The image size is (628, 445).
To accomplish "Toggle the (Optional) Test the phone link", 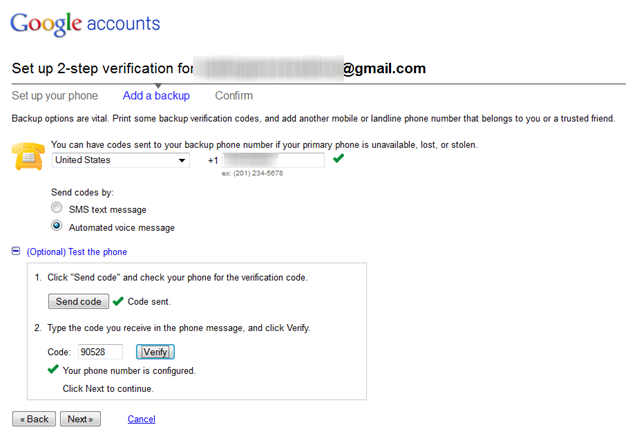I will coord(77,252).
